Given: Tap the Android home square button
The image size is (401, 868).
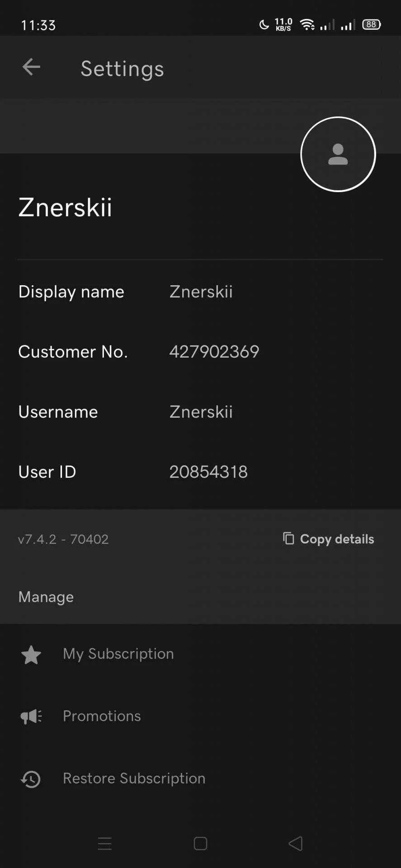Looking at the screenshot, I should point(200,844).
